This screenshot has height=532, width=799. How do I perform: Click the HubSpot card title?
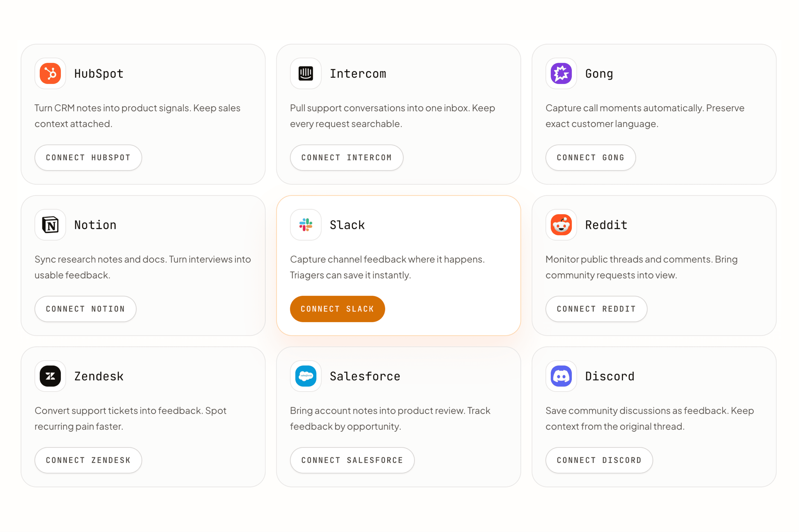(99, 74)
